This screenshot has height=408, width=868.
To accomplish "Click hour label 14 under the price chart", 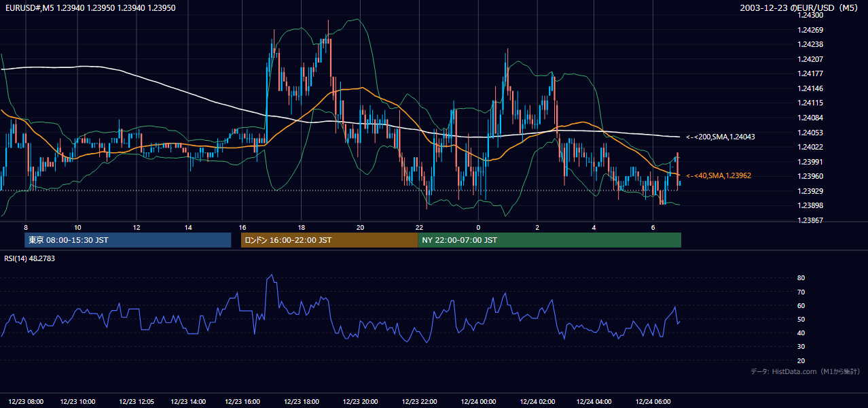I will tap(188, 227).
